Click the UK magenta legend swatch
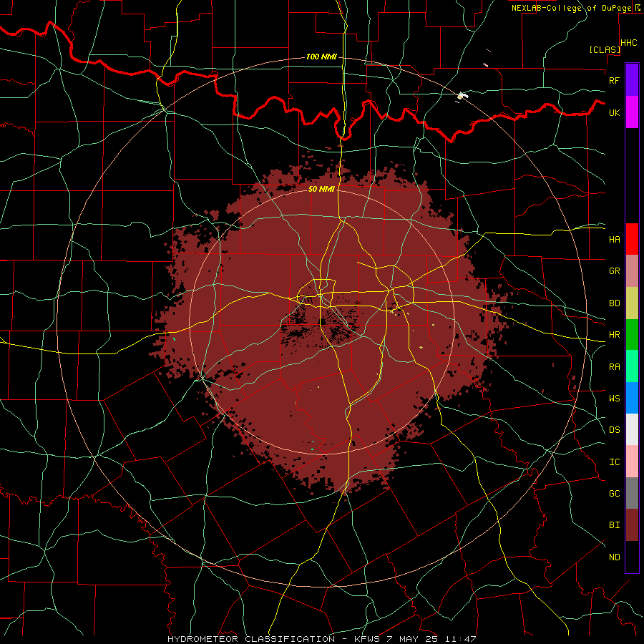Screen dimensions: 644x644 (x=632, y=112)
